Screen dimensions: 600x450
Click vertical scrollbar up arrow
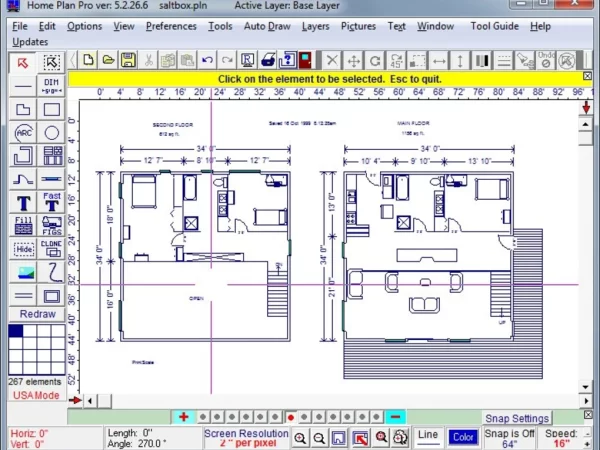(585, 124)
